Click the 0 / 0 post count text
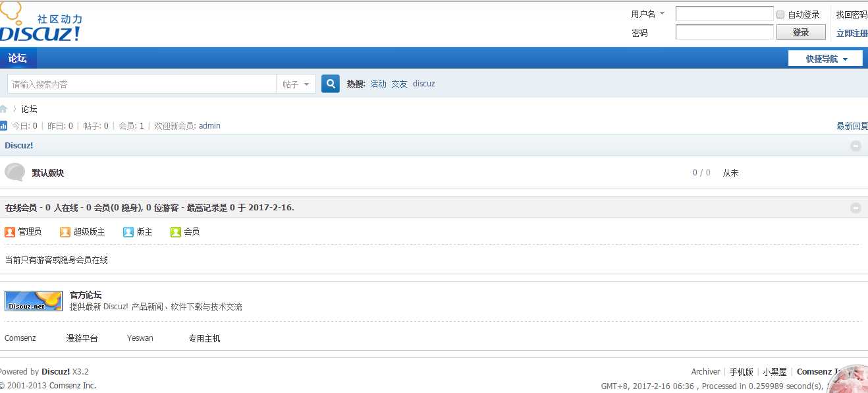This screenshot has height=393, width=868. tap(701, 173)
